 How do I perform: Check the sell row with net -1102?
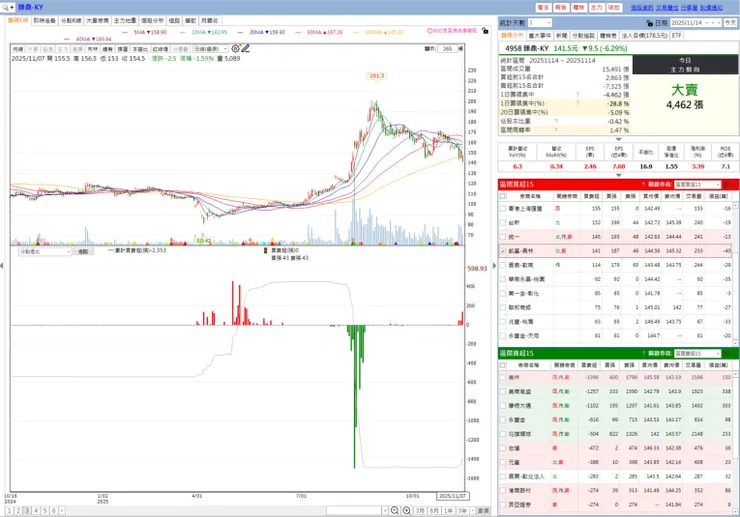(503, 406)
